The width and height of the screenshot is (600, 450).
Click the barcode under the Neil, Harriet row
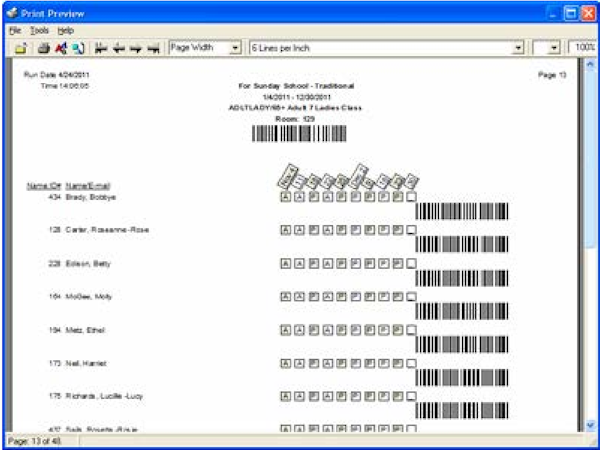click(462, 377)
